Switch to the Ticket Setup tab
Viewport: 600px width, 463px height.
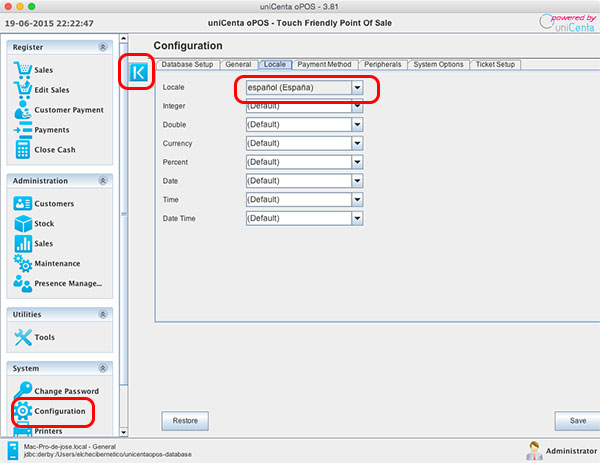pyautogui.click(x=495, y=64)
